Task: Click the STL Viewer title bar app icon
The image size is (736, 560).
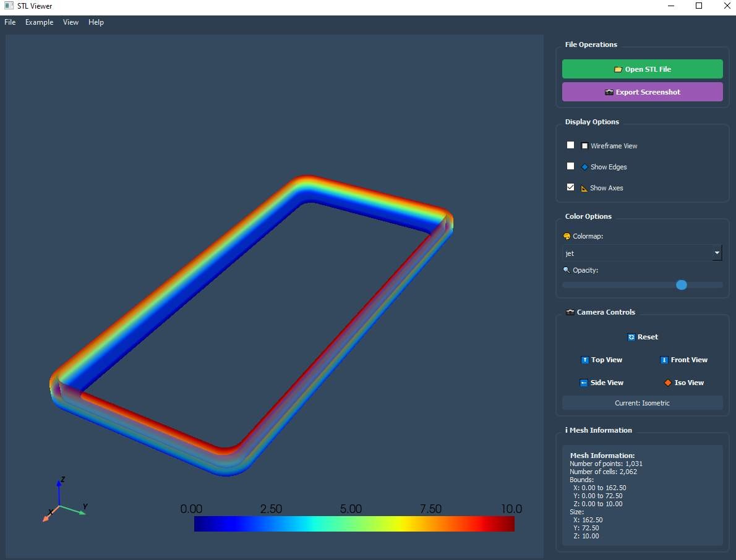Action: [9, 6]
